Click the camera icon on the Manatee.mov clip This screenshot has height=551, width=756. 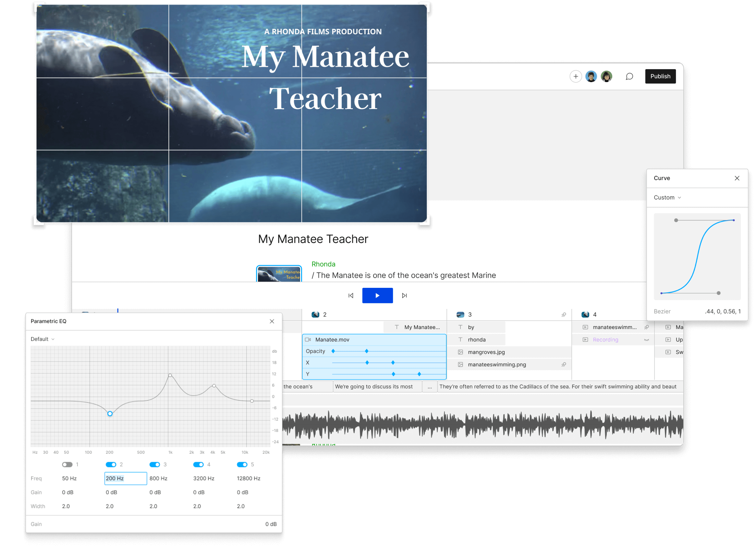point(308,340)
